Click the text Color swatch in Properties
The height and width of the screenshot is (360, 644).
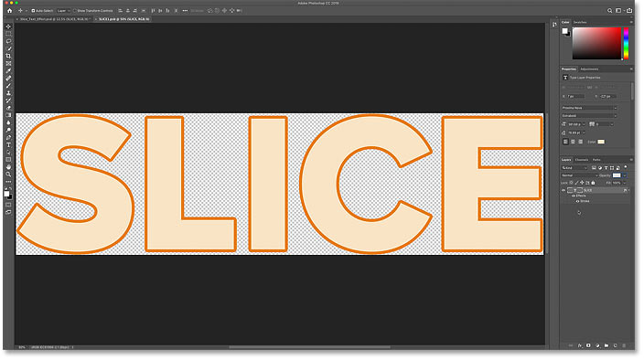601,142
